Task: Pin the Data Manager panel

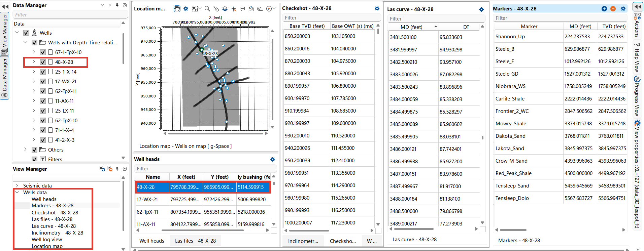Action: click(x=117, y=5)
